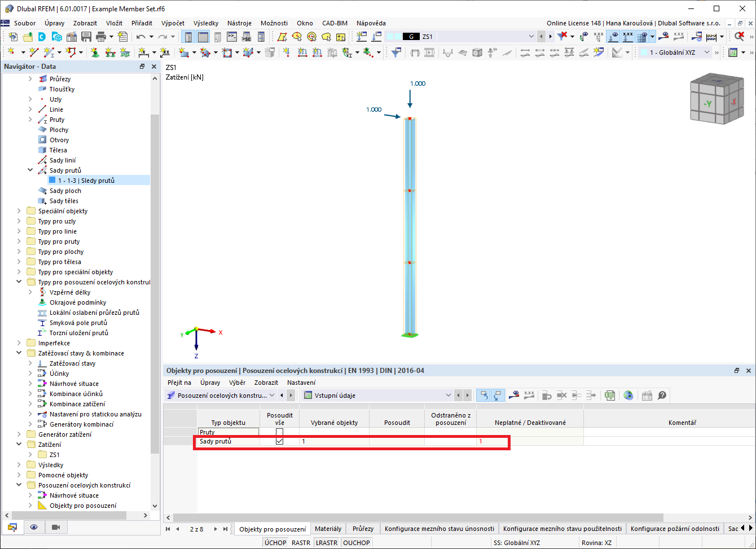Toggle the second table selection sync button
The image size is (756, 549).
(497, 396)
